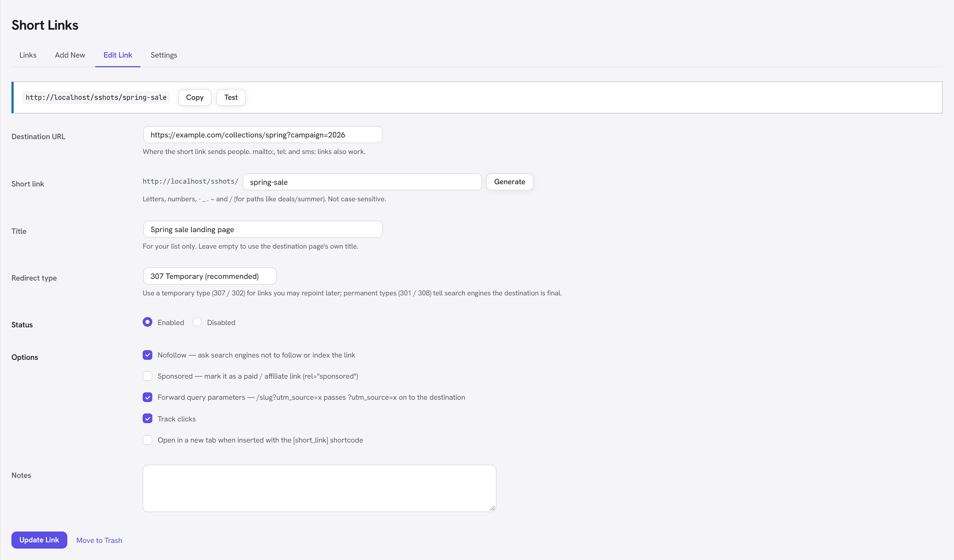Click inside the Notes textarea
Screen dimensions: 954x560
319,488
